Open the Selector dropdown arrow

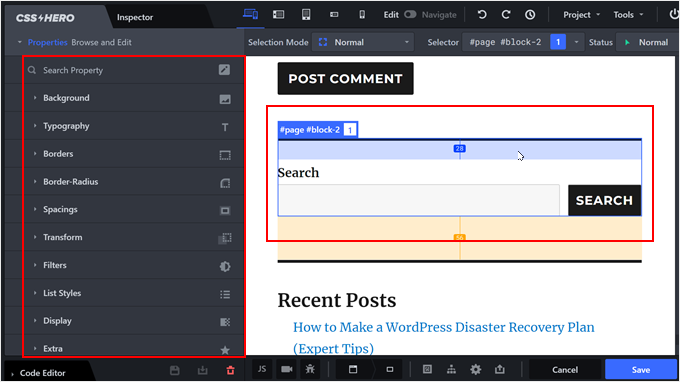[576, 42]
